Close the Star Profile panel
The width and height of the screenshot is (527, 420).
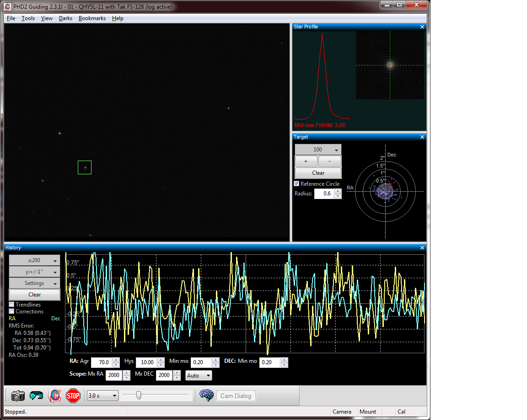tap(422, 27)
